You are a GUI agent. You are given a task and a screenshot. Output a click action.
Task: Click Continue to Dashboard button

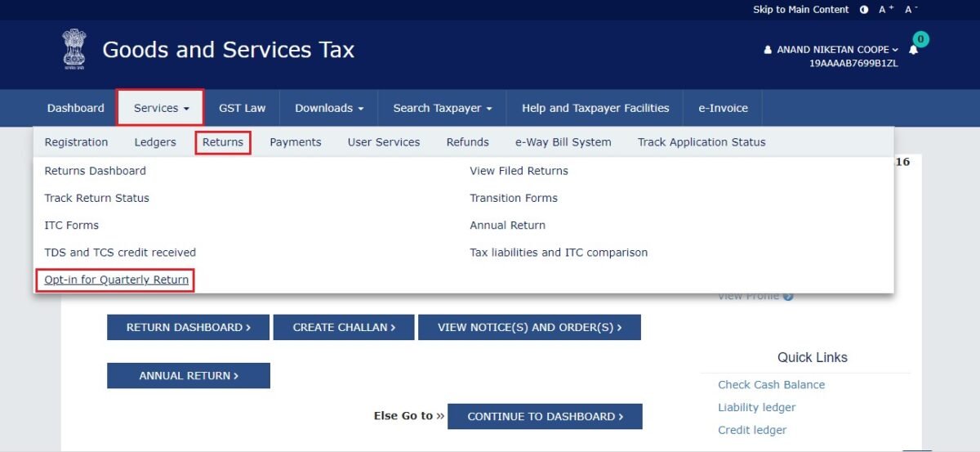point(545,416)
